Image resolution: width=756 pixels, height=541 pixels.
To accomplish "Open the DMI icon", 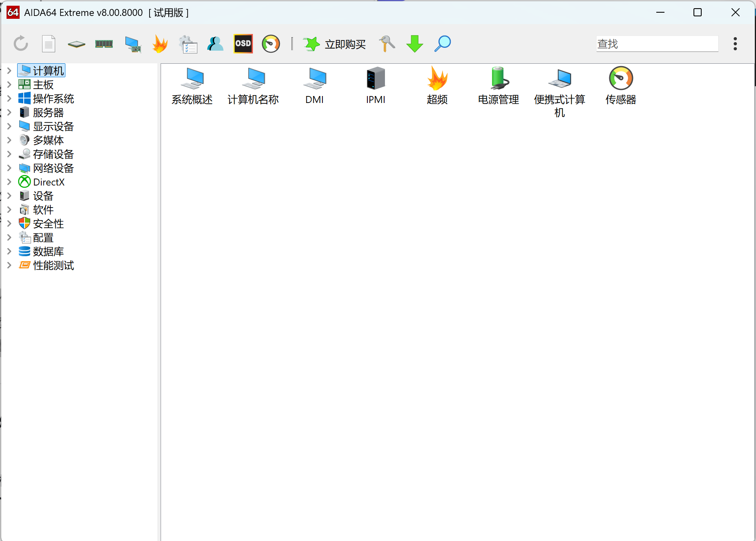I will coord(315,86).
